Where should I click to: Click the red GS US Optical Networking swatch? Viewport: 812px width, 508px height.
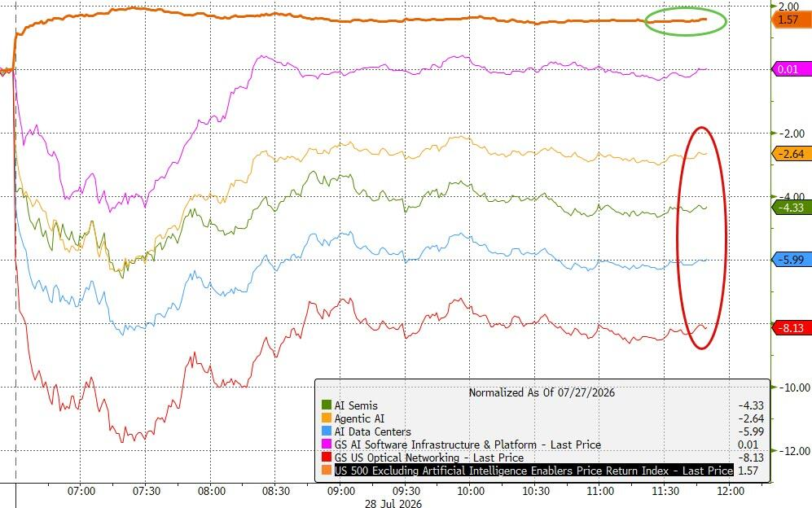pos(327,458)
